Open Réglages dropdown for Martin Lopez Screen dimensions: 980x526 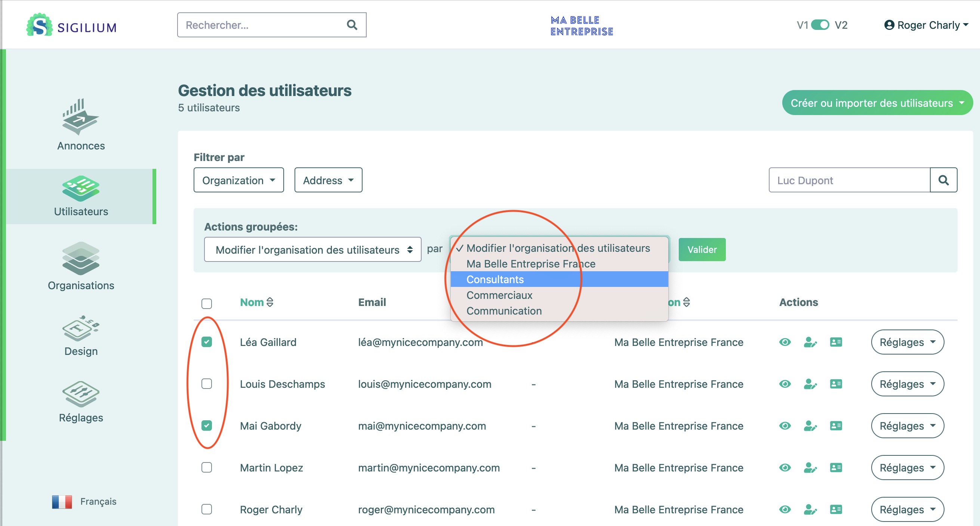[907, 467]
